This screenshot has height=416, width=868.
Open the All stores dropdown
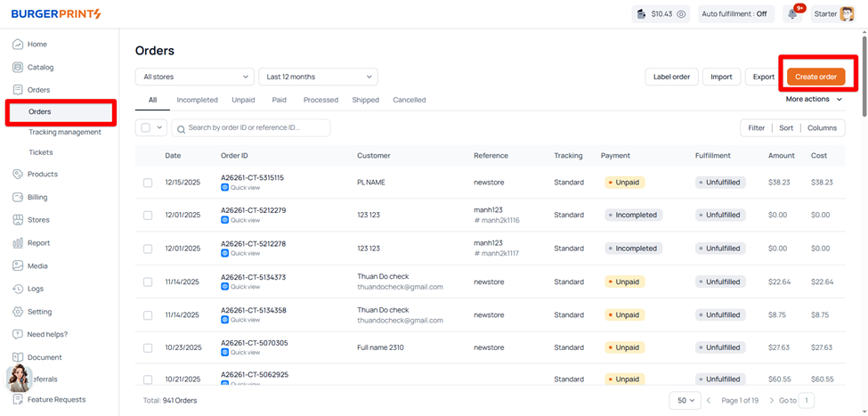coord(194,77)
